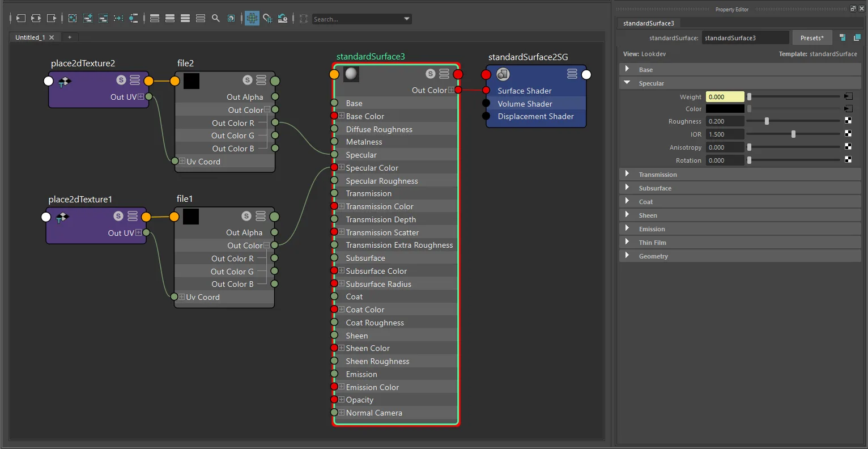Click the magnifier attribute filter icon
Viewport: 868px width, 449px height.
point(216,19)
